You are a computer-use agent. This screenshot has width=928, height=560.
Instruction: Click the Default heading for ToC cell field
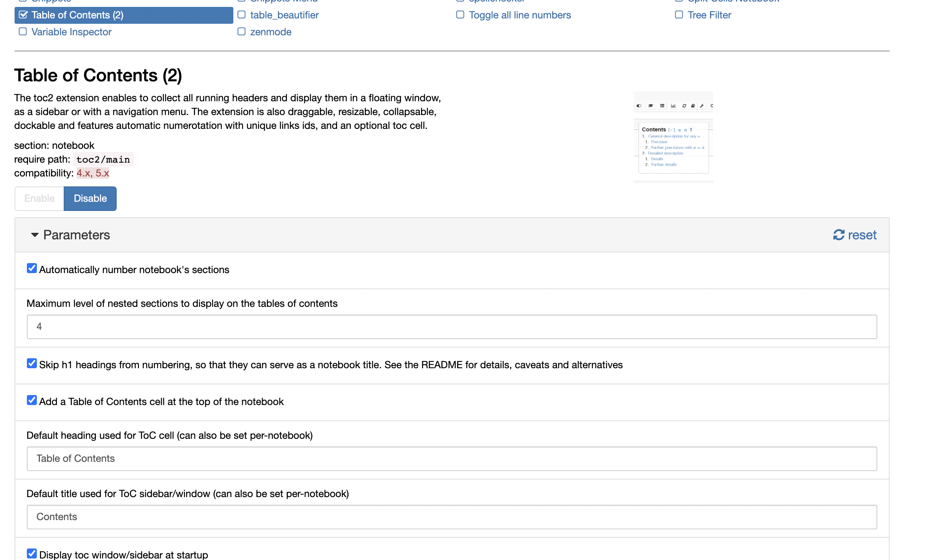[x=452, y=459]
